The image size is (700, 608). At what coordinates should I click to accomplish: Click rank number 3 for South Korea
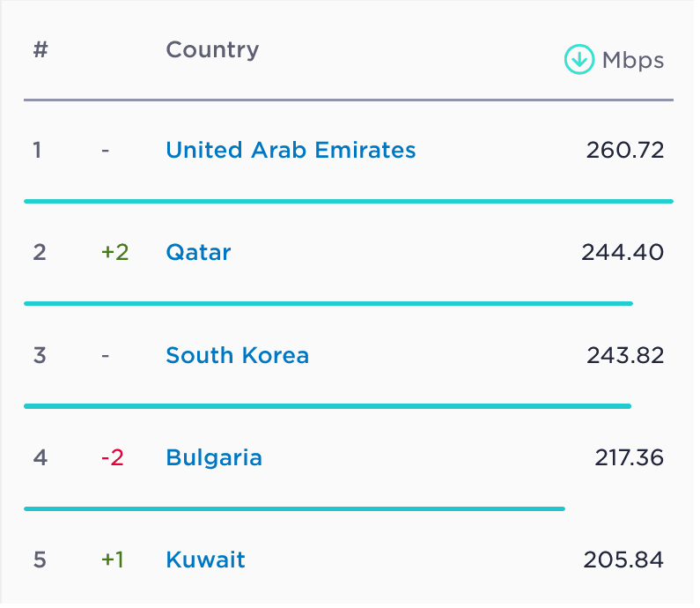coord(38,355)
